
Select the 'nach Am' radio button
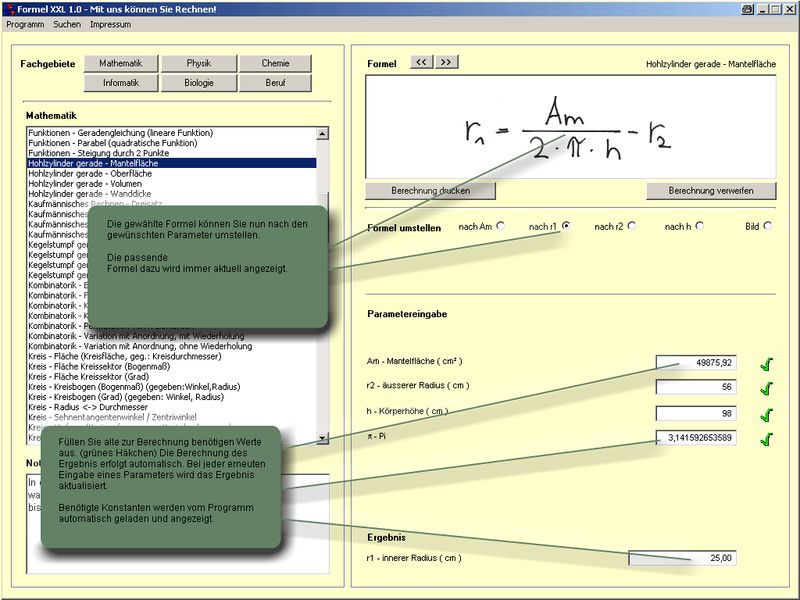[500, 226]
